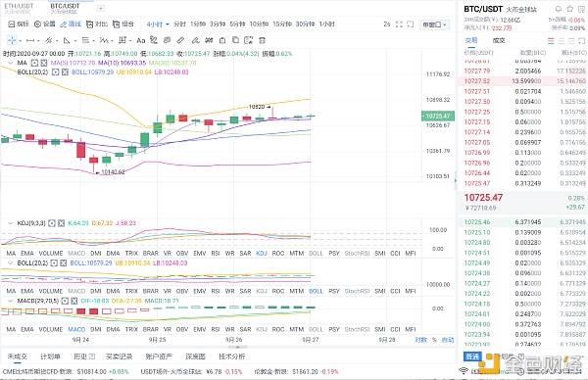Select the 分时 time-sharing view

click(179, 24)
